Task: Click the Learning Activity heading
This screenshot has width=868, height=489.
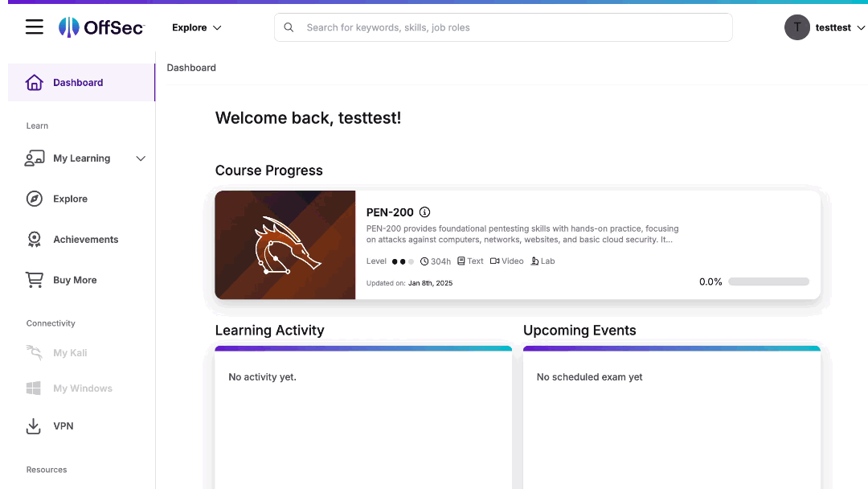Action: (x=269, y=330)
